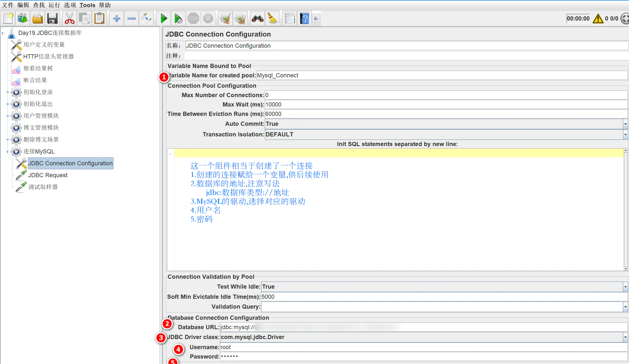
Task: Click Variable Name for created pool field
Action: coord(442,75)
